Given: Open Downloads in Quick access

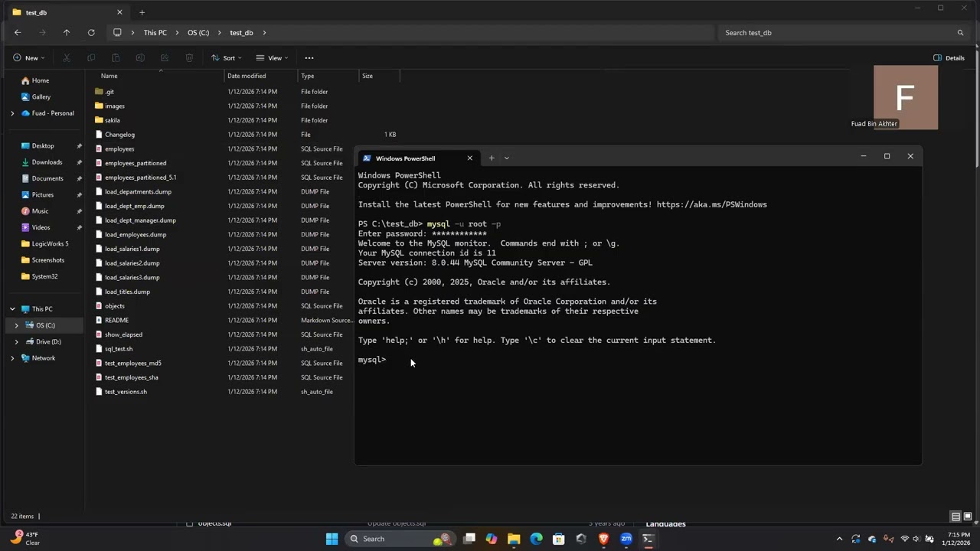Looking at the screenshot, I should coord(47,162).
